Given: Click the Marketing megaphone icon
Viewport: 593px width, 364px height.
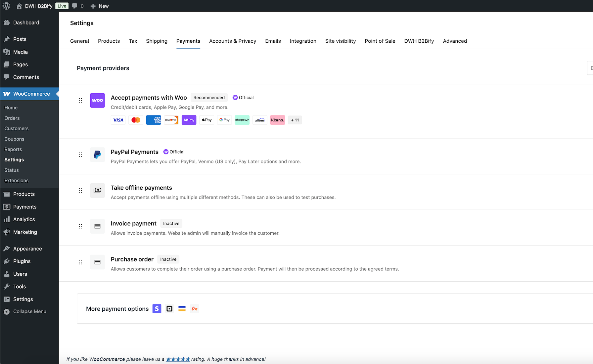Looking at the screenshot, I should [7, 232].
